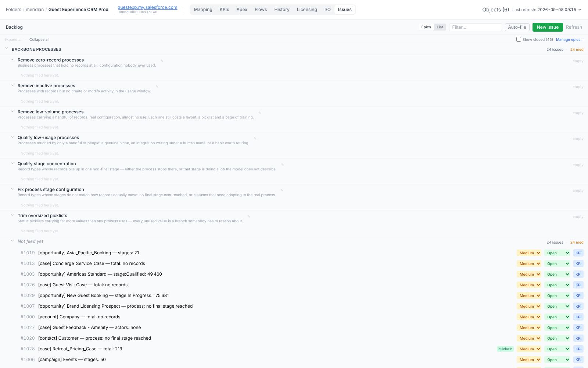
Task: Open status dropdown for #1000 Company
Action: point(557,317)
